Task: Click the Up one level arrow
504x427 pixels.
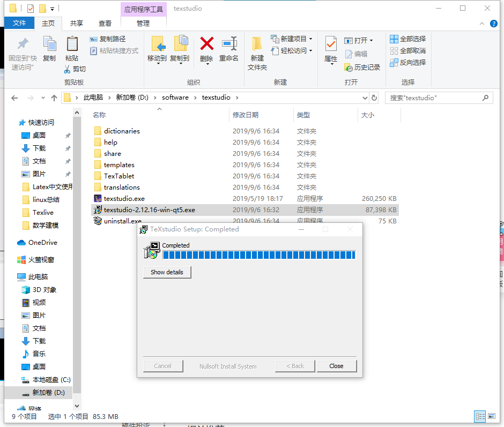Action: [54, 98]
